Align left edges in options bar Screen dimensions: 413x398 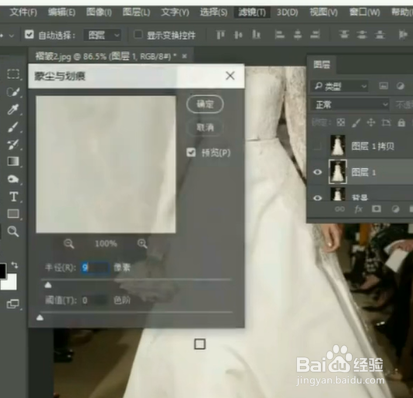pyautogui.click(x=280, y=35)
